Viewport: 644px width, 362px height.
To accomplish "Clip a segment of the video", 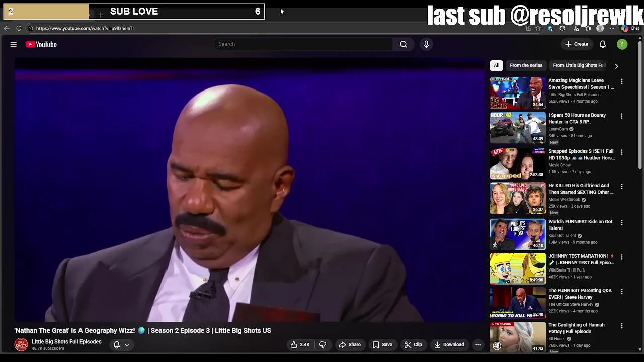I will tap(413, 344).
